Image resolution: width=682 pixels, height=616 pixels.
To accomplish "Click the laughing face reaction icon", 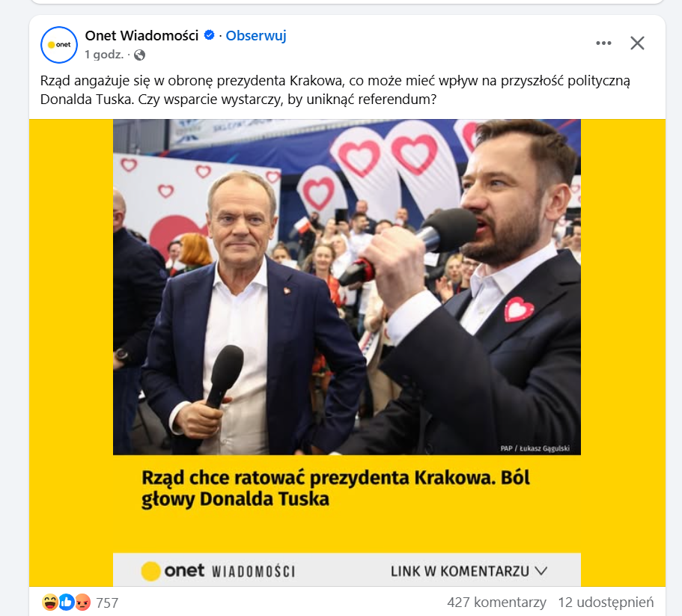I will pos(50,602).
